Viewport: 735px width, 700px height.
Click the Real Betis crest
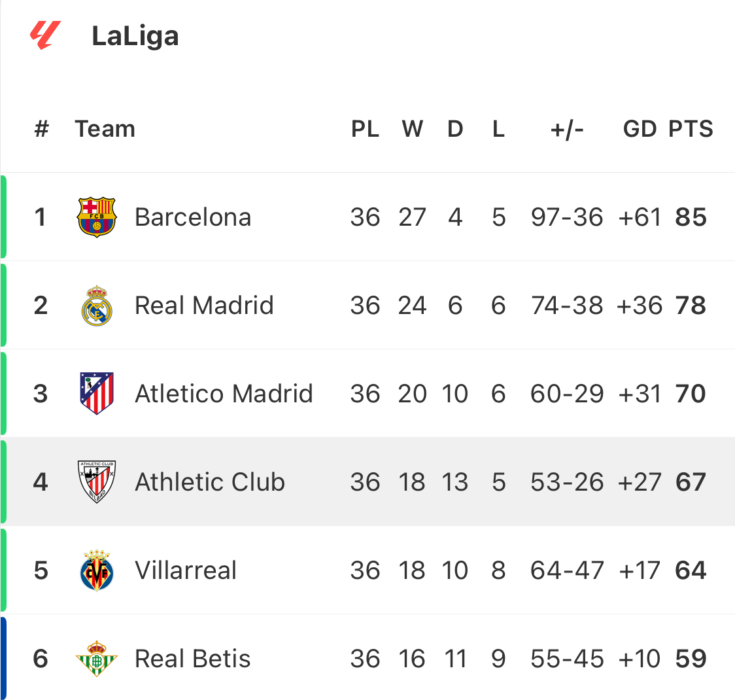(97, 659)
